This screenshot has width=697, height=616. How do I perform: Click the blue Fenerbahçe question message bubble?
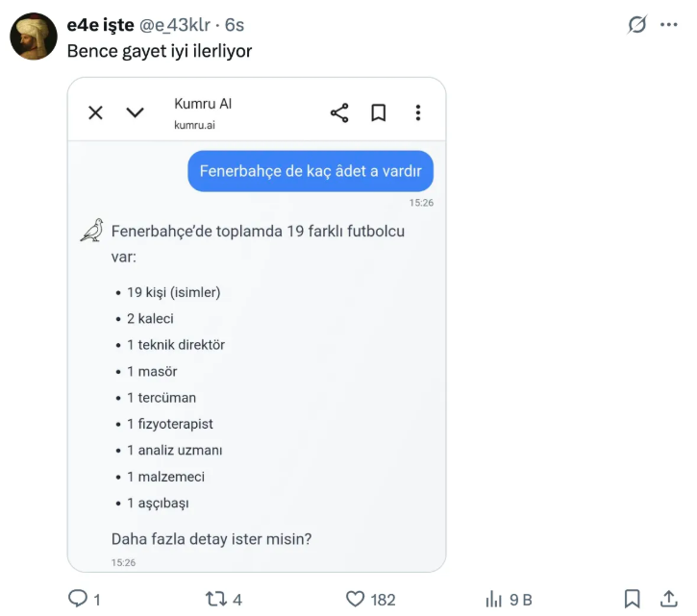[x=310, y=171]
